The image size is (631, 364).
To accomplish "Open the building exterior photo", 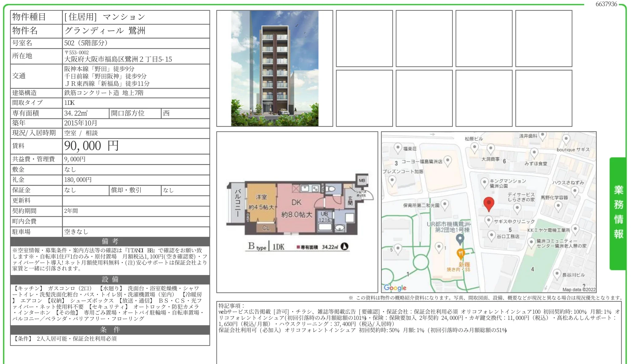I will pyautogui.click(x=275, y=68).
